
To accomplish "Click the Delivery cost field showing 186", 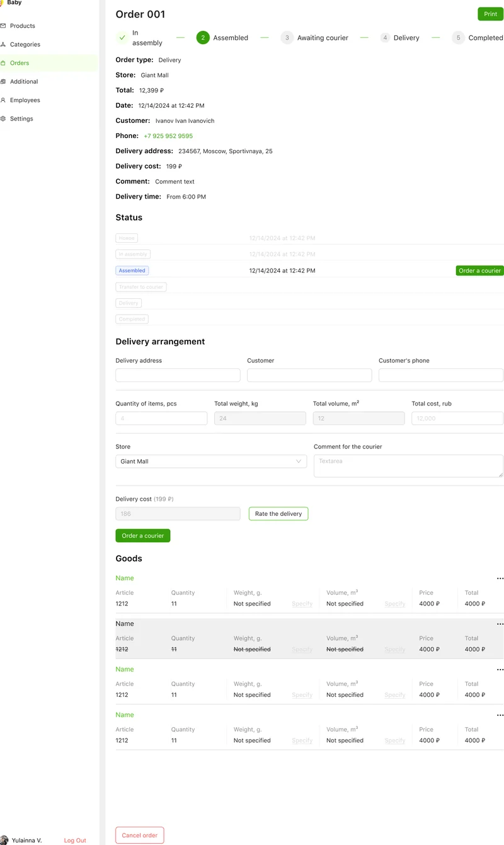I will coord(178,514).
